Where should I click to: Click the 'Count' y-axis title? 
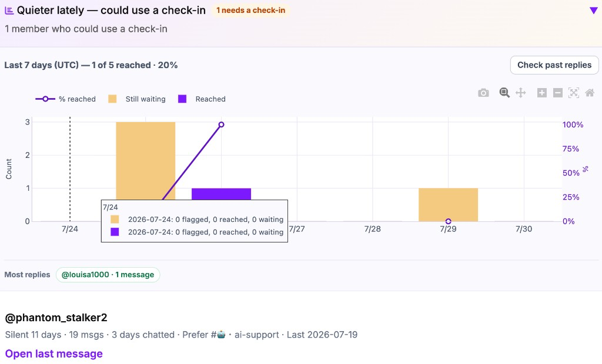[x=8, y=169]
